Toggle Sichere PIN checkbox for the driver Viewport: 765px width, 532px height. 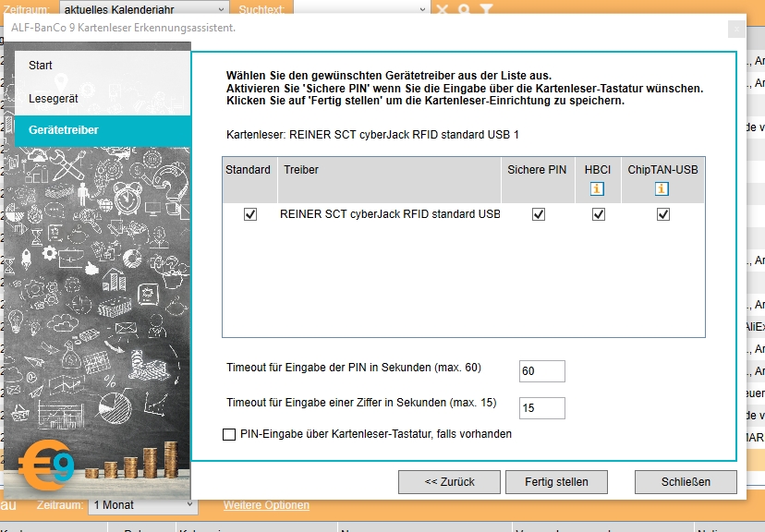pos(539,214)
